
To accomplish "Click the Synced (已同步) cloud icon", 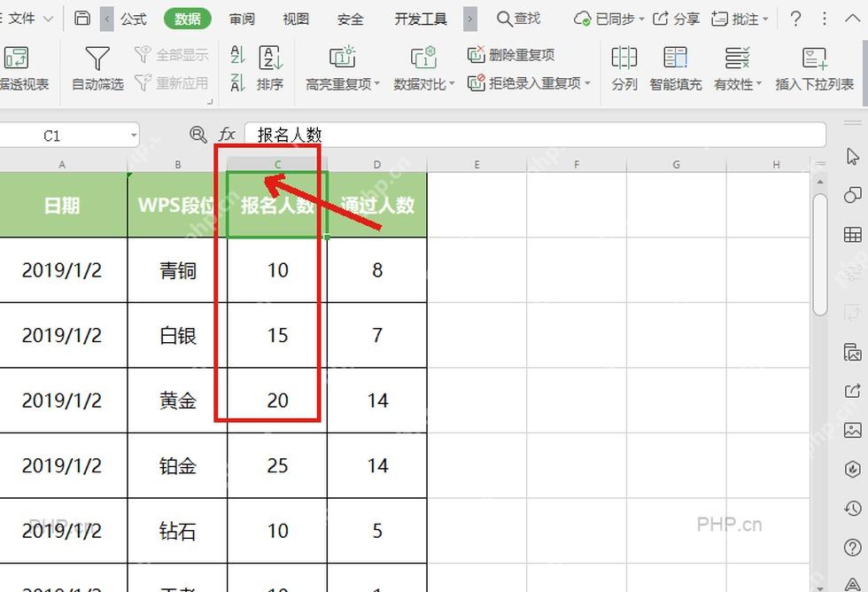I will click(582, 19).
